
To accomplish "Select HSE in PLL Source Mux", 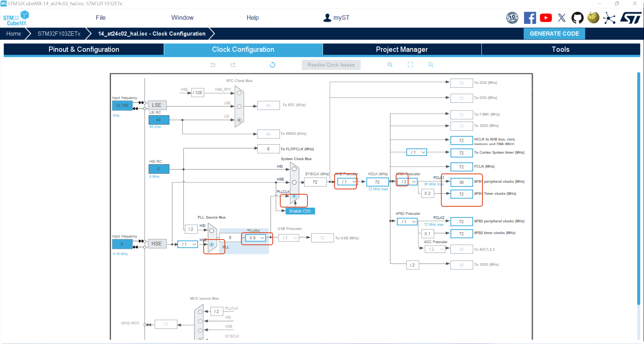I will coord(212,244).
